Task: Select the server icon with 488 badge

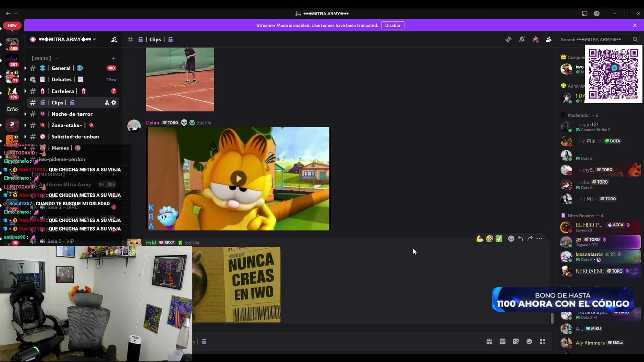Action: point(12,44)
